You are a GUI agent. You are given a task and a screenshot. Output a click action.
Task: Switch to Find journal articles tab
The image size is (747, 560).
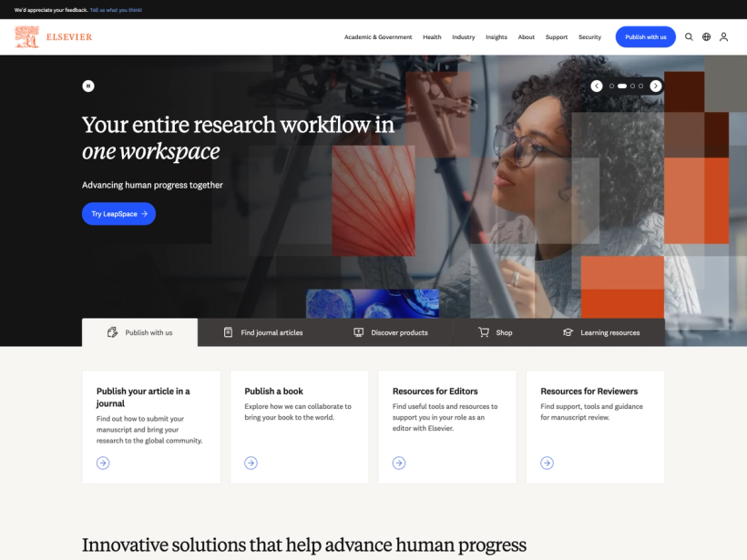pyautogui.click(x=263, y=332)
